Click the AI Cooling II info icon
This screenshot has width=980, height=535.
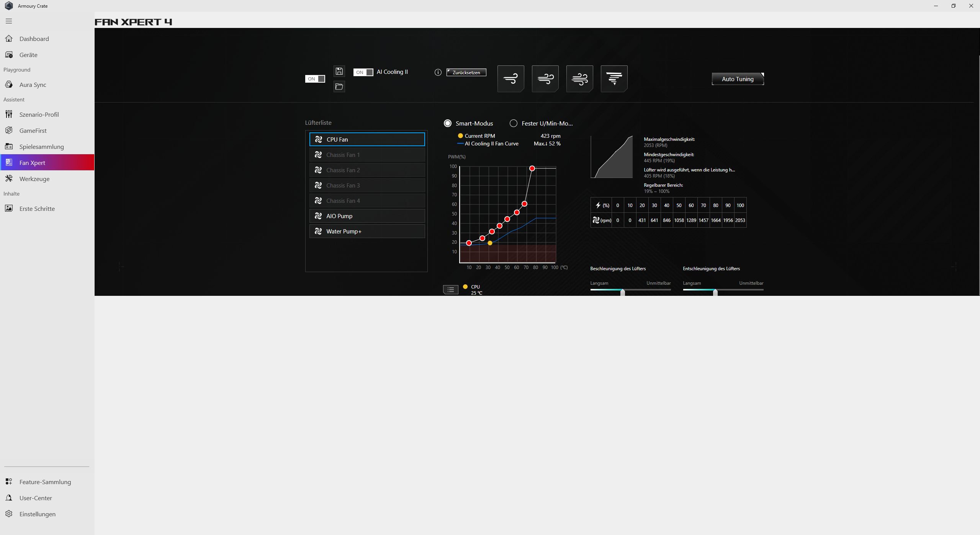click(x=438, y=72)
